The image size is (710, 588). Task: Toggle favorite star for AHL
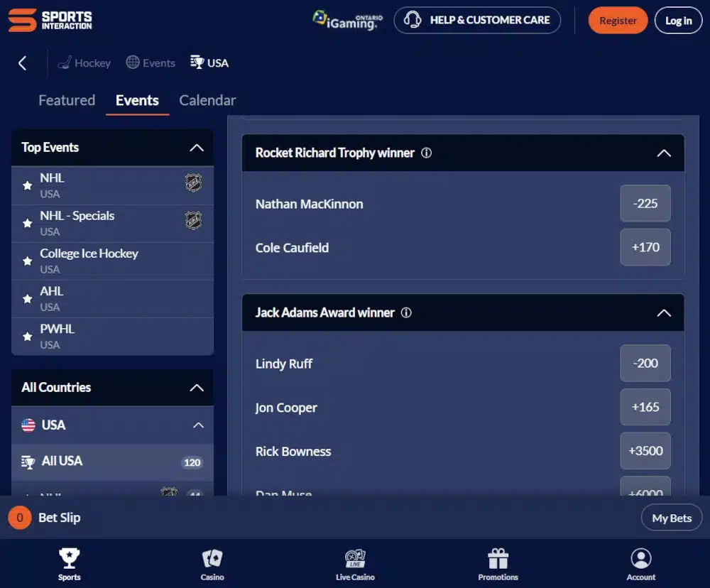coord(28,298)
